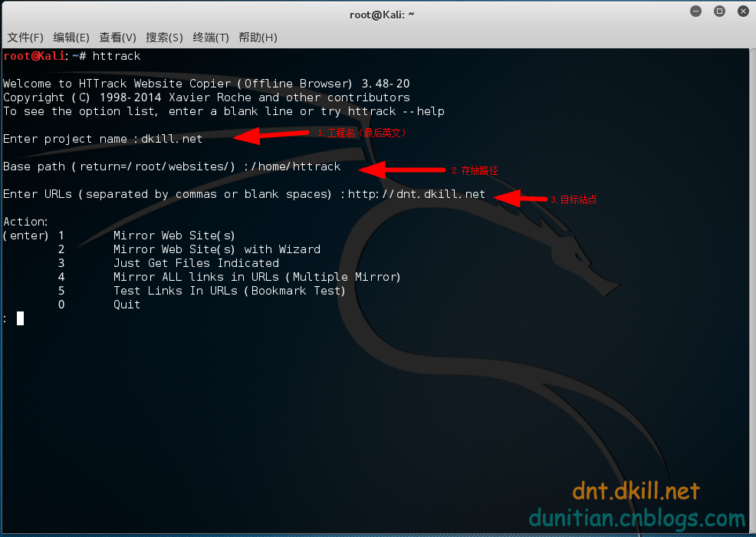Click the 'Welcome to HTTrack Website Copier' line

tap(206, 84)
